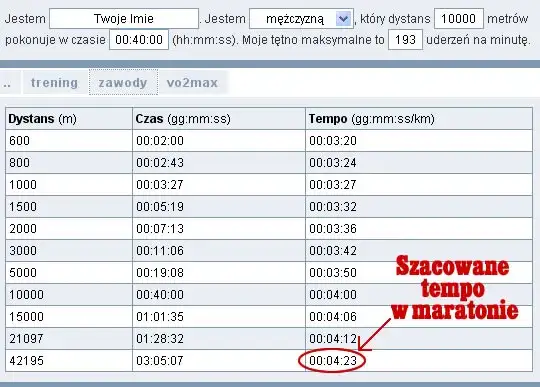The height and width of the screenshot is (387, 540).
Task: Click time value 00:19:08
Action: point(160,273)
